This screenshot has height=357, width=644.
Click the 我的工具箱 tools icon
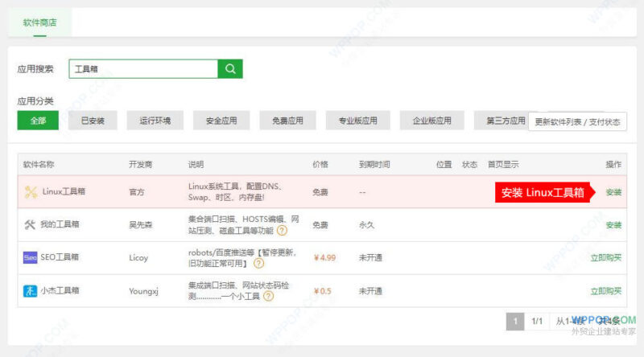pos(31,224)
